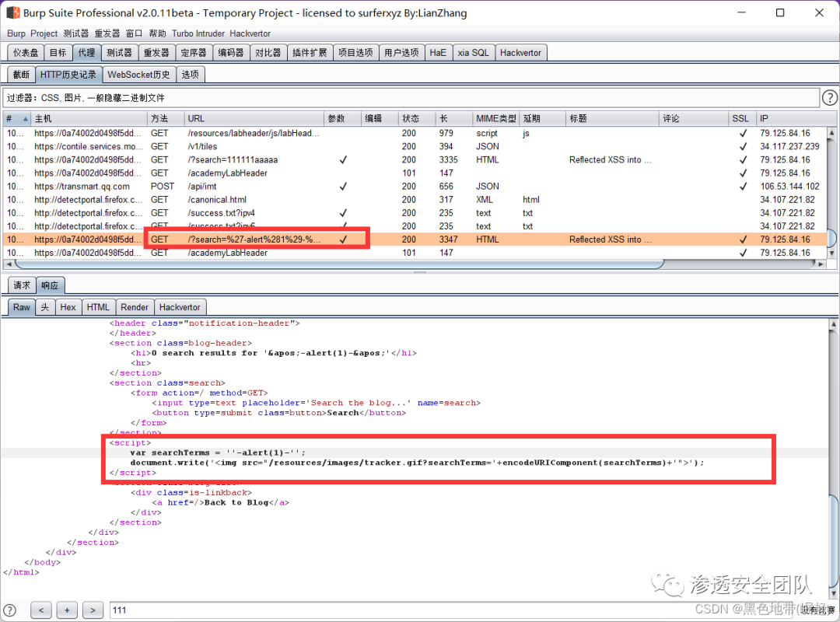Switch to the HaE tab

(x=438, y=53)
